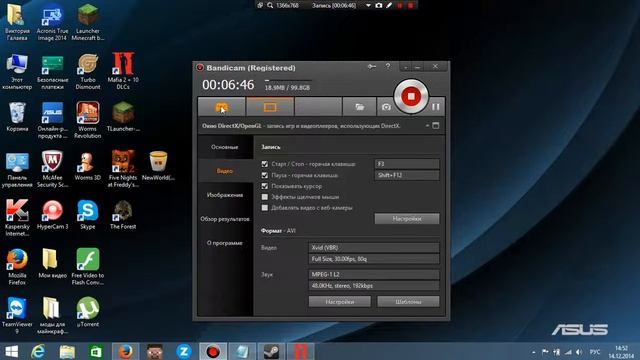640x360 pixels.
Task: Select the Mozilla Firefox desktop icon
Action: pos(17,267)
